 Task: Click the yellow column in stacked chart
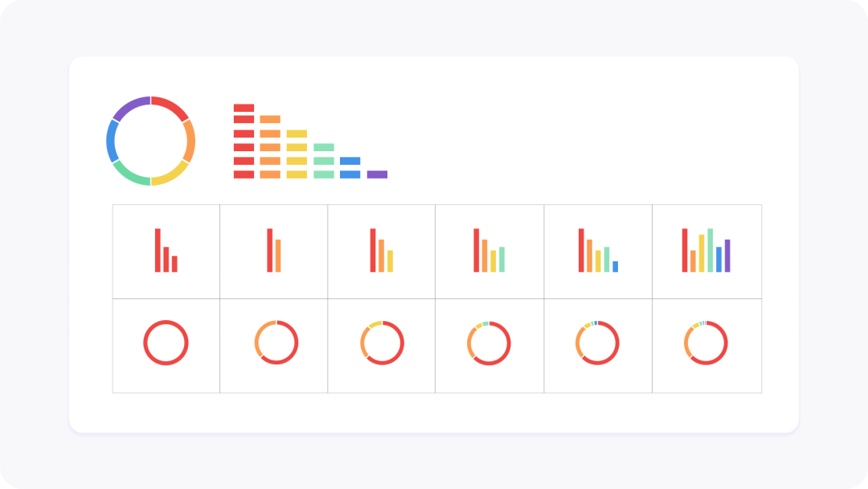point(297,154)
